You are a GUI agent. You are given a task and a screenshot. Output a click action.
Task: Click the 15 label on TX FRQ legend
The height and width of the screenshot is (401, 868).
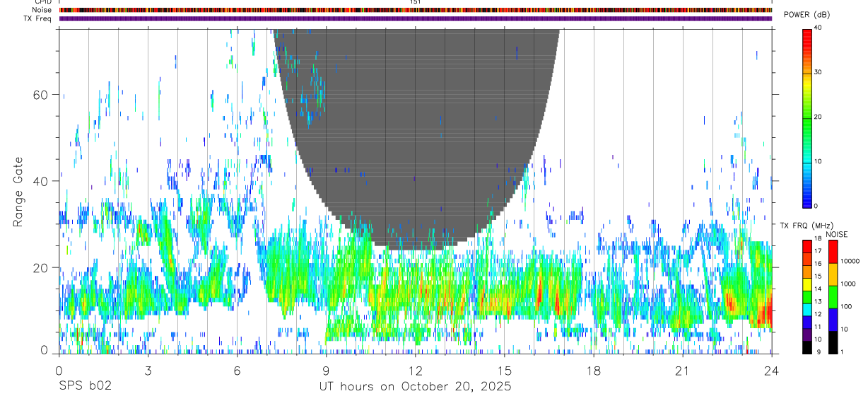(819, 274)
